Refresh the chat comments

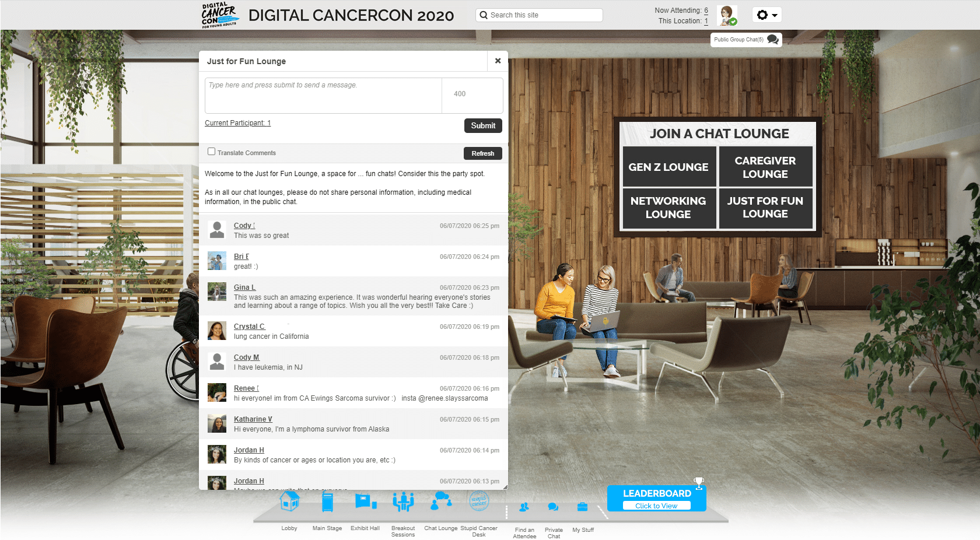(x=483, y=153)
